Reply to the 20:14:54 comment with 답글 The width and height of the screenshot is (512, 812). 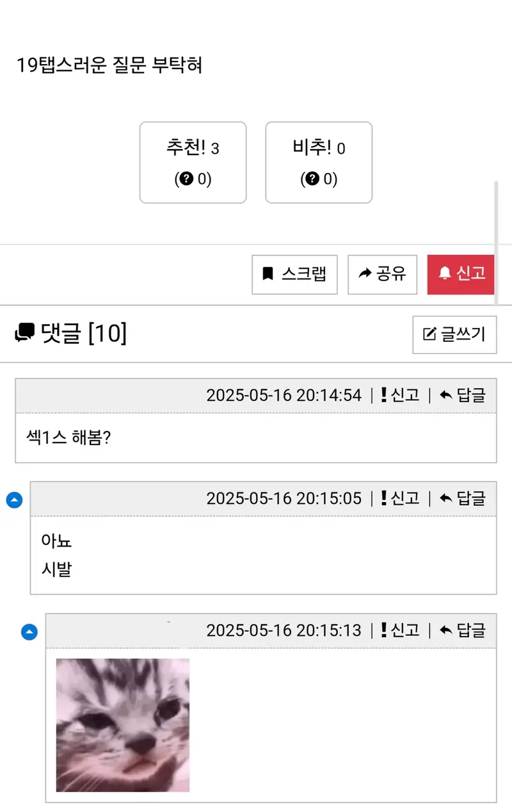tap(463, 395)
